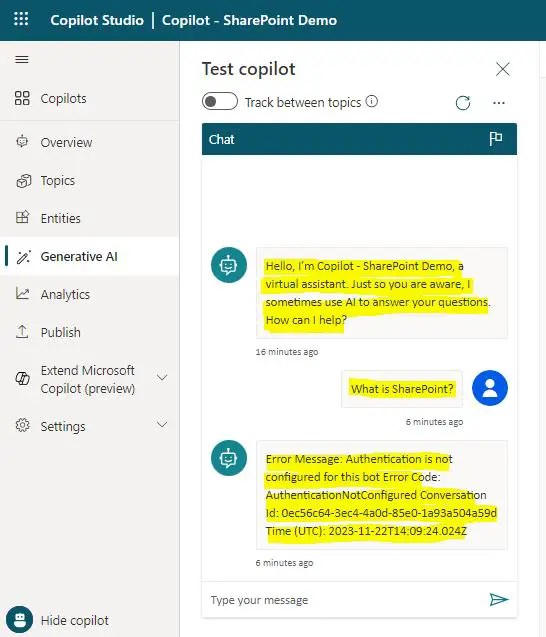Click the Entities icon in sidebar

pos(22,218)
